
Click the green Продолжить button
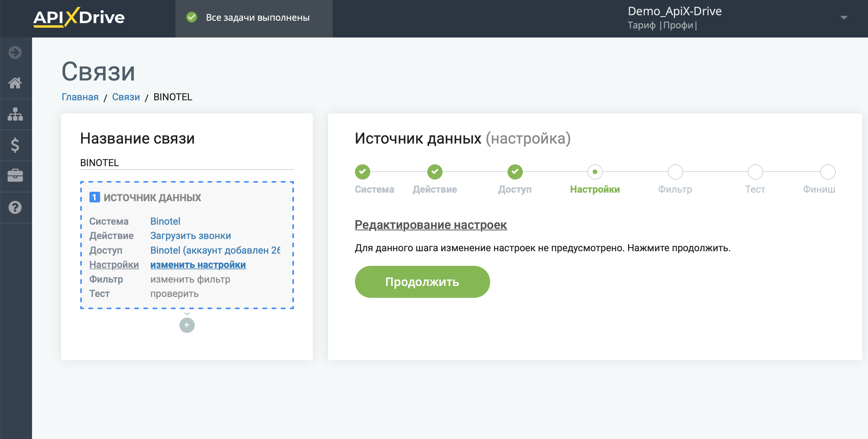coord(422,282)
